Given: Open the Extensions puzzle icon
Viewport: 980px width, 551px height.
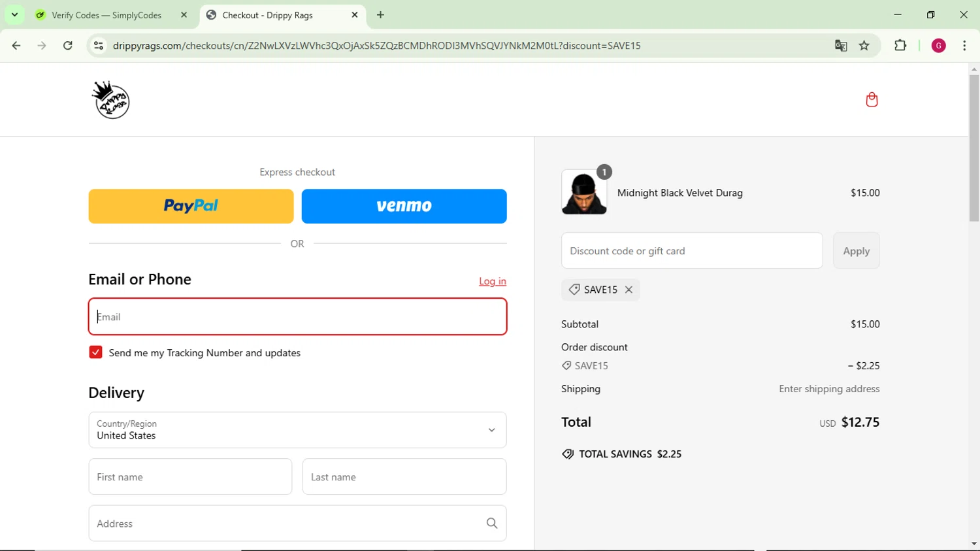Looking at the screenshot, I should tap(900, 46).
